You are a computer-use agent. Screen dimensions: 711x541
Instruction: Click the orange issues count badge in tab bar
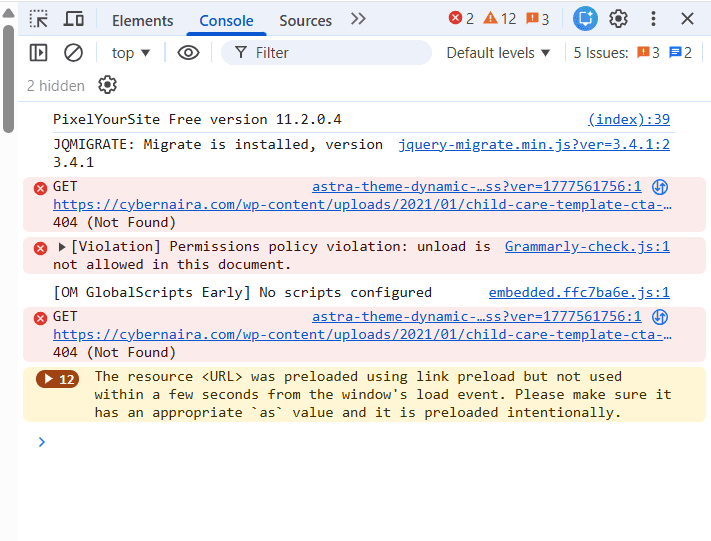coord(537,19)
